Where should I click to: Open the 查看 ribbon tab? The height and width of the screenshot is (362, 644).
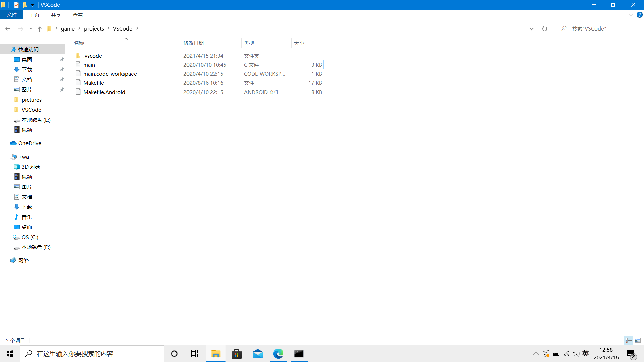pyautogui.click(x=78, y=15)
